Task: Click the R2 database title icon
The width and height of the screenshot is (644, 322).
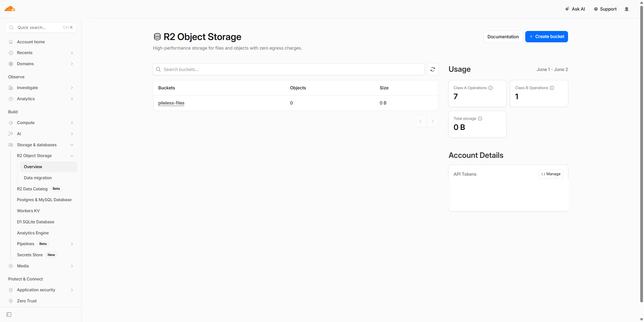Action: click(157, 37)
